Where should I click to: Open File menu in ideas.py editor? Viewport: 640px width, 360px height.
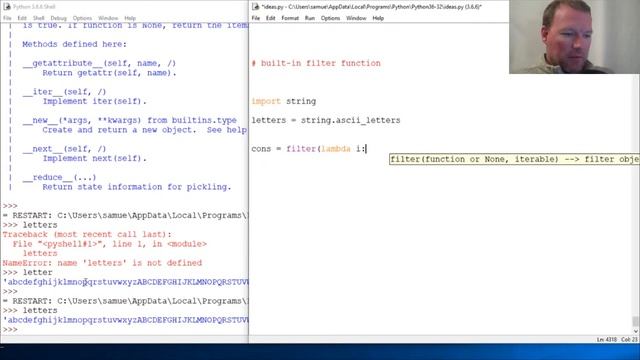[x=256, y=18]
